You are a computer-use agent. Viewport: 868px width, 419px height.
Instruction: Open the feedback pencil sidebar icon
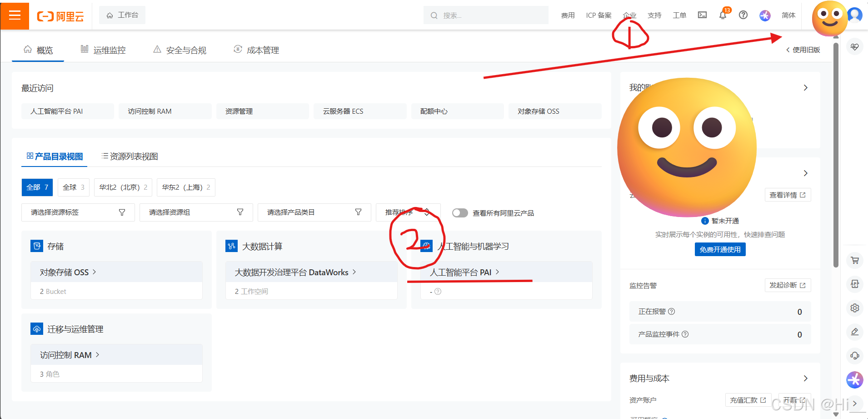pos(855,332)
